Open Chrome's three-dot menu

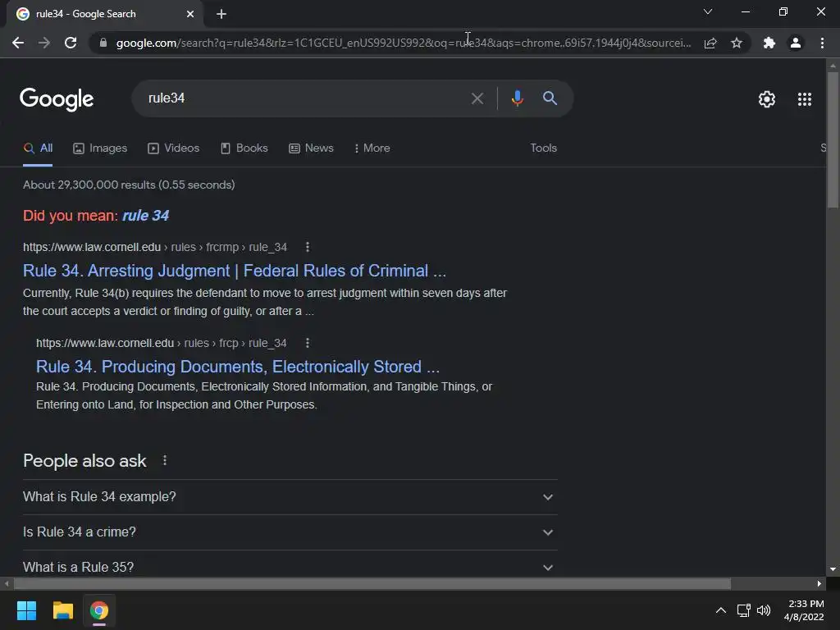(822, 43)
